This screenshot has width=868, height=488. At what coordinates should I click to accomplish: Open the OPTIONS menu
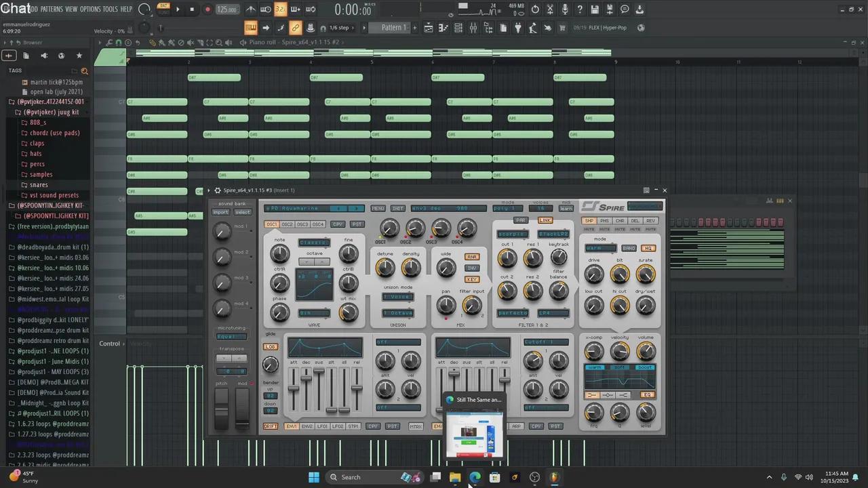click(x=90, y=9)
